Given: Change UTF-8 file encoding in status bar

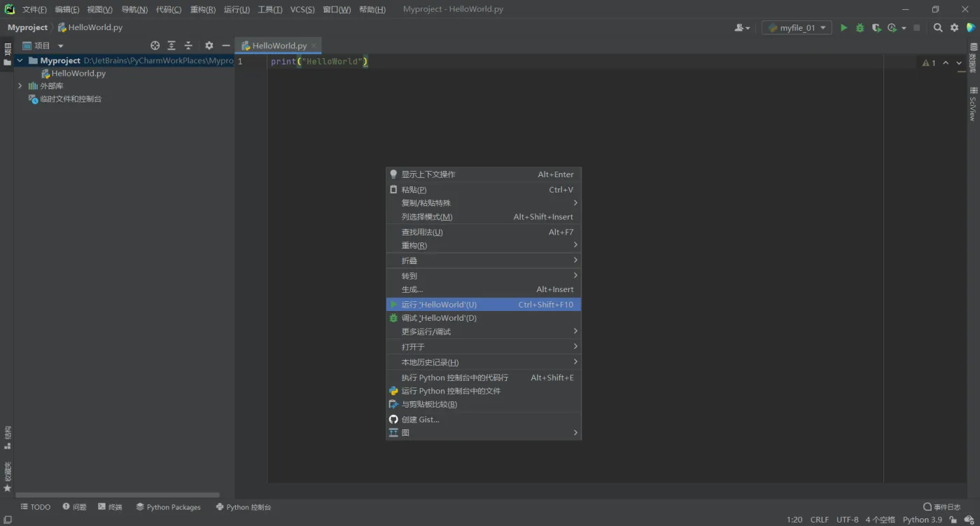Looking at the screenshot, I should [848, 520].
